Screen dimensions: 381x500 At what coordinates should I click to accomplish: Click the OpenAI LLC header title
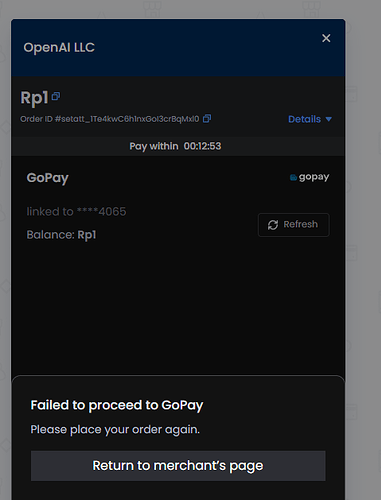[x=59, y=47]
